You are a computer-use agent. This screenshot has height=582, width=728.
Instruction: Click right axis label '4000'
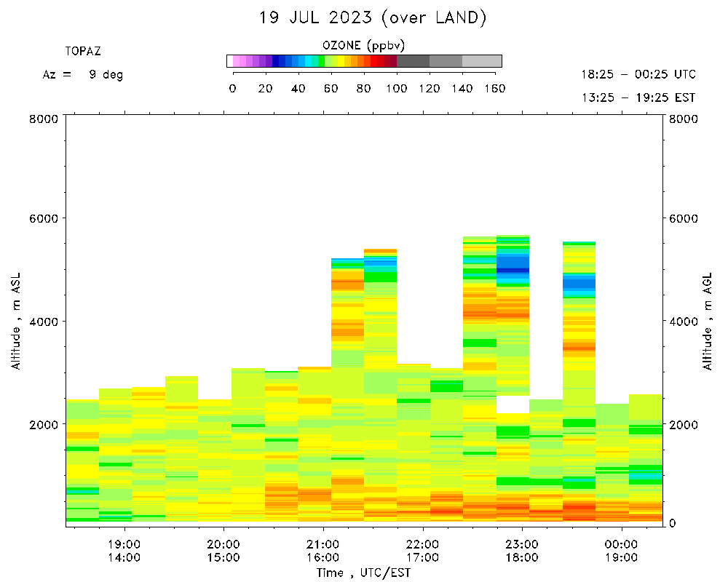[x=684, y=322]
